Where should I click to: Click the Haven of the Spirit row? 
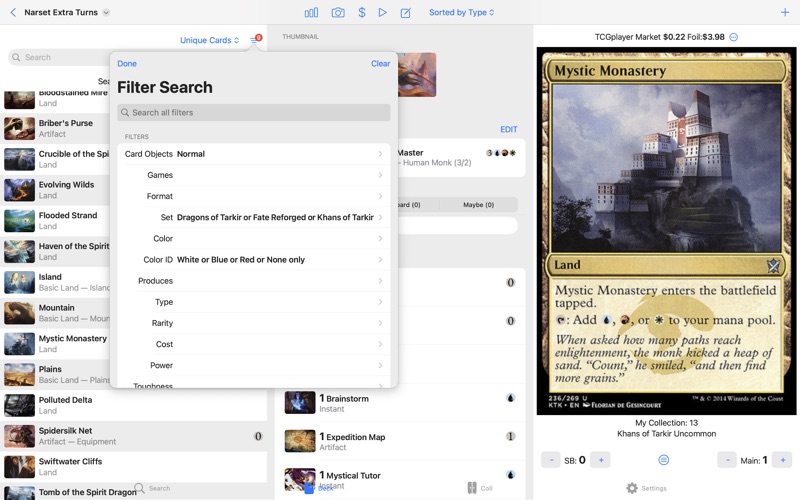click(55, 252)
